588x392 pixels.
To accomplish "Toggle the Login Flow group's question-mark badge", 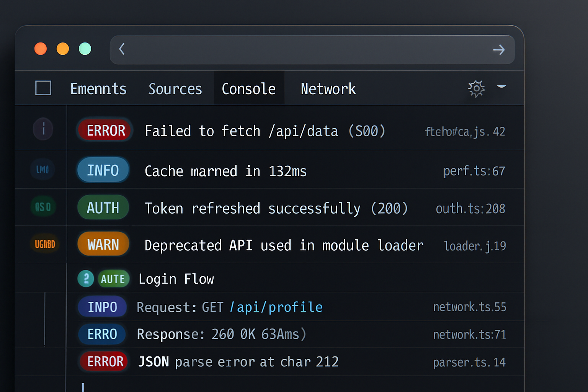I will (85, 279).
